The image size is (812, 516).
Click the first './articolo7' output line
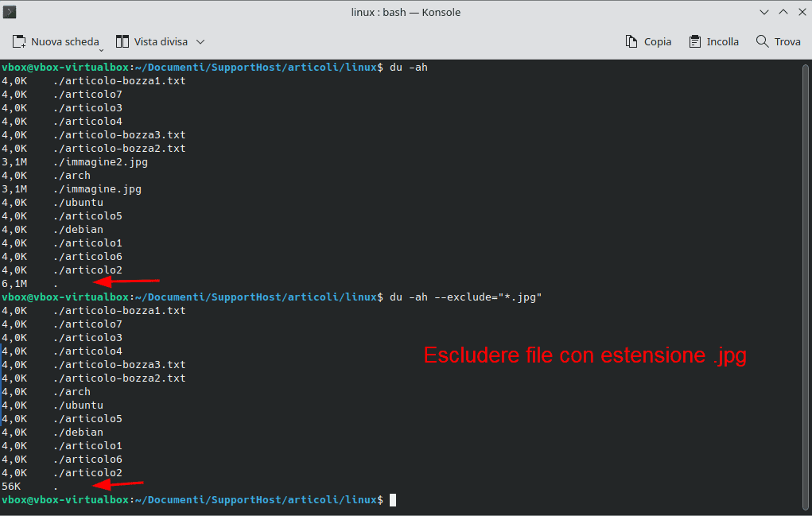pos(87,94)
